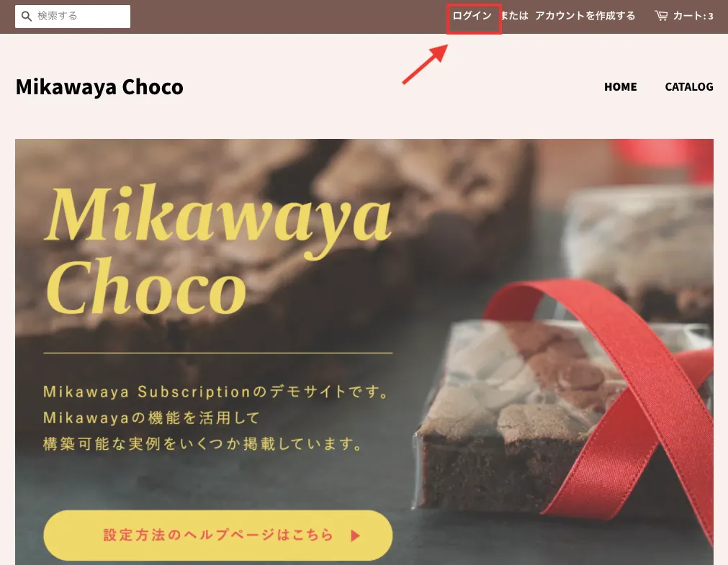728x565 pixels.
Task: Click the red annotation arrow near login
Action: point(425,64)
